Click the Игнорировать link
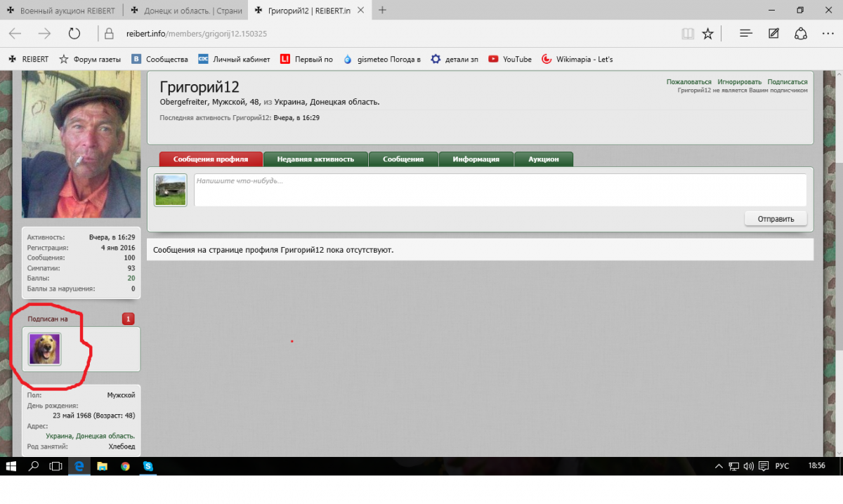 739,82
